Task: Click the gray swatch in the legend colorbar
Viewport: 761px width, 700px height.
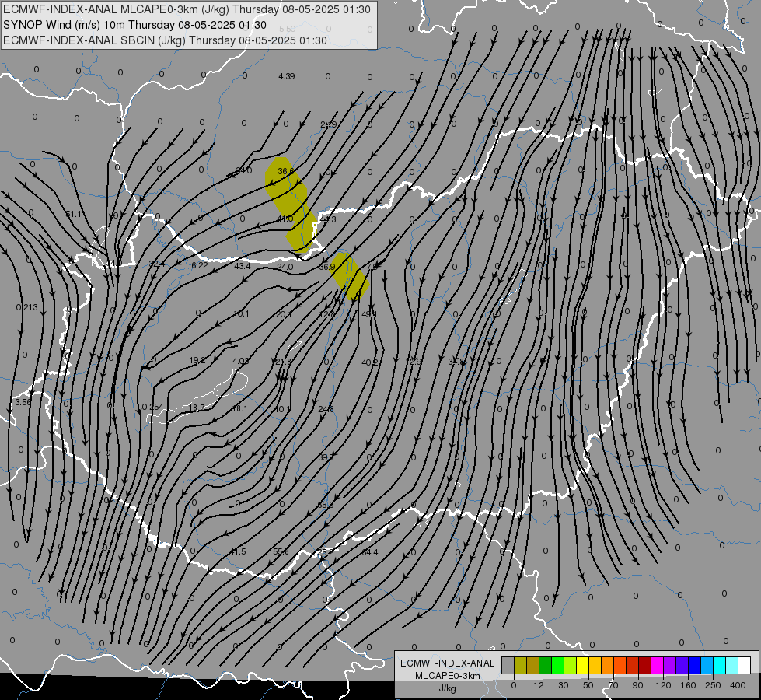Action: tap(508, 665)
